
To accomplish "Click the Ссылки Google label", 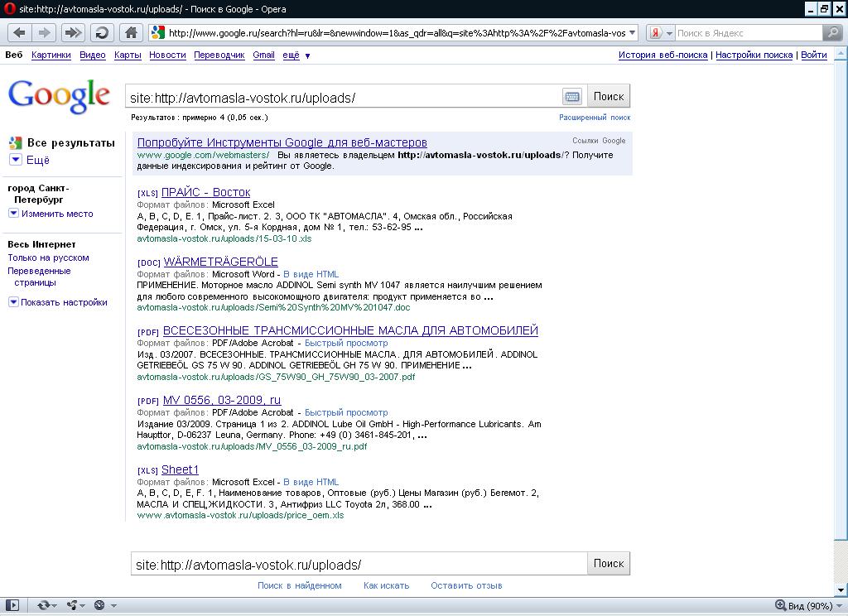I will (x=599, y=141).
